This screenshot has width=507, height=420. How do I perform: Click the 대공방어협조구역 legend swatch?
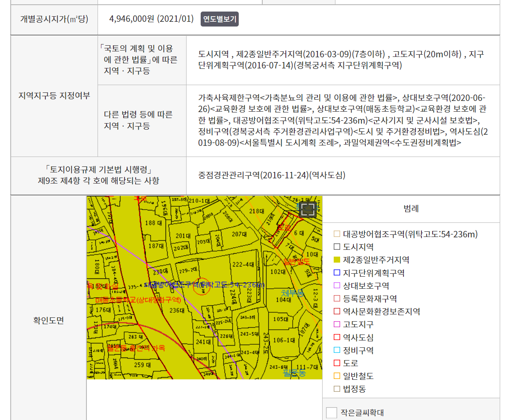click(337, 234)
